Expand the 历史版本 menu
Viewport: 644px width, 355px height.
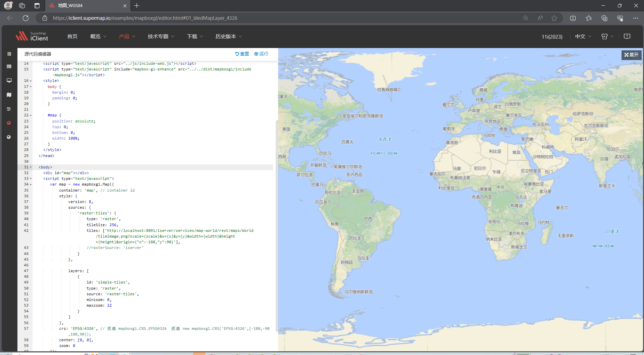[x=228, y=36]
